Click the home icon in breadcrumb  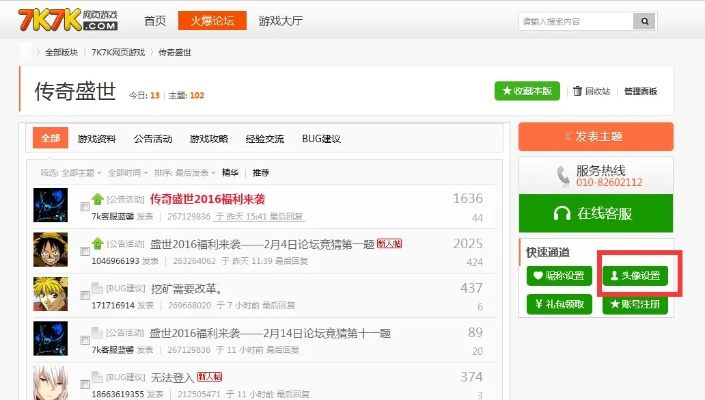pyautogui.click(x=26, y=52)
